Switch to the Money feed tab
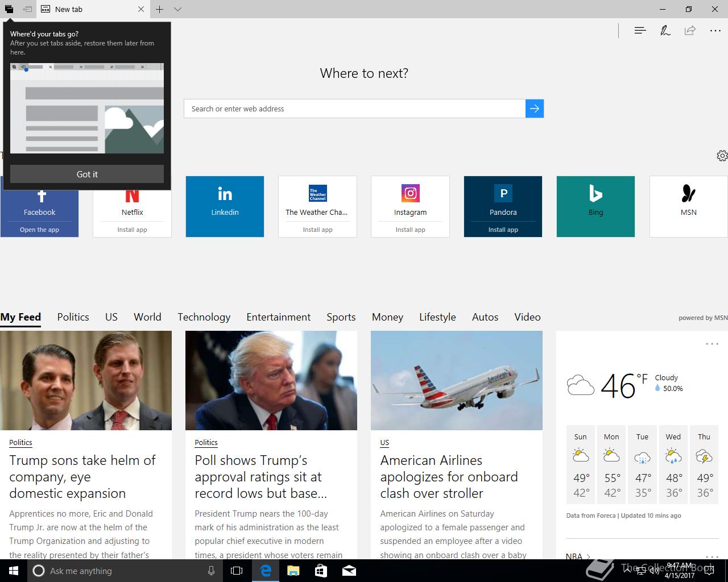Screen dimensions: 728x582 coord(387,317)
